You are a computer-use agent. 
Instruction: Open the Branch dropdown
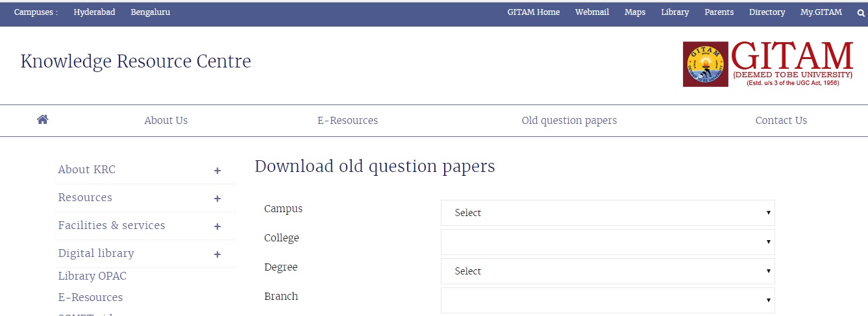tap(608, 300)
